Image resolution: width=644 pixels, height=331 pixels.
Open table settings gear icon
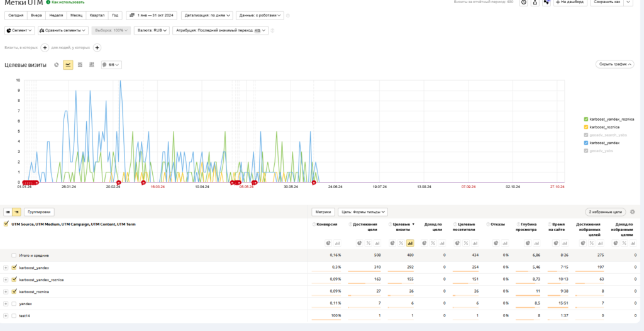(633, 212)
